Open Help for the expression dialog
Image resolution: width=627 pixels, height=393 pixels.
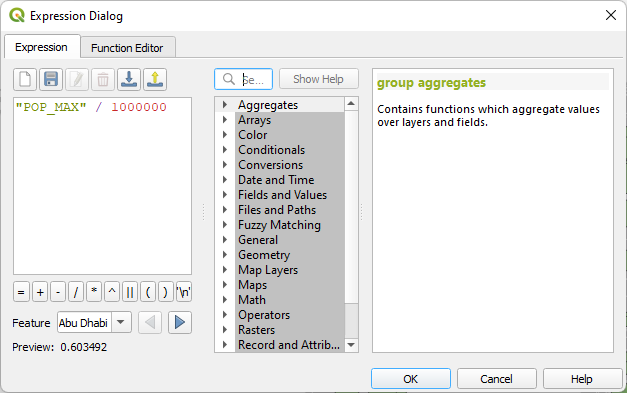[582, 379]
